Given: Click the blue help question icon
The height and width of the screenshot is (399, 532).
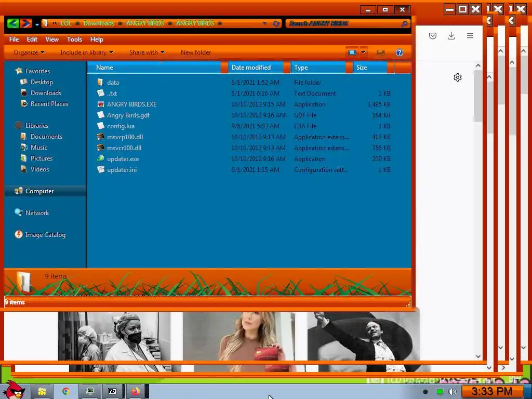Looking at the screenshot, I should point(400,52).
